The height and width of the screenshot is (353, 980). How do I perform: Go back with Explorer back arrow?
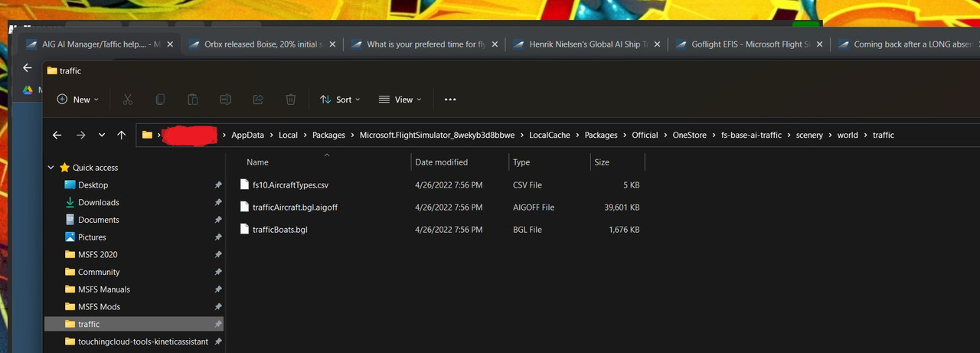tap(57, 135)
